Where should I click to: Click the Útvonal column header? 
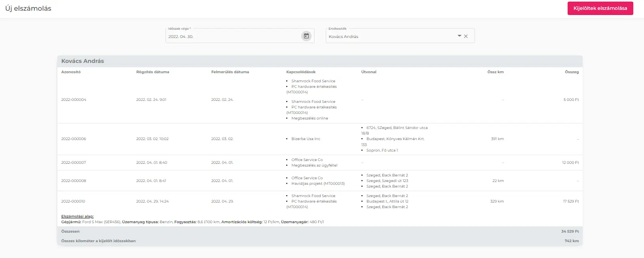click(369, 72)
